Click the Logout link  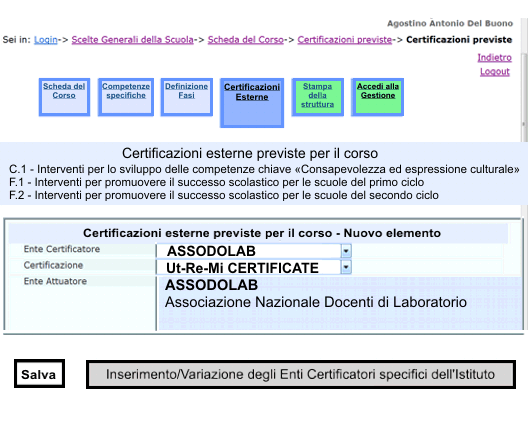tap(495, 72)
